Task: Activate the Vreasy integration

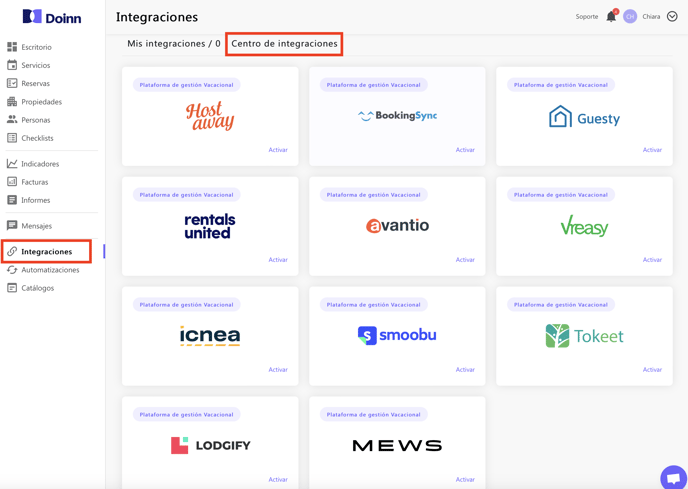Action: pos(652,259)
